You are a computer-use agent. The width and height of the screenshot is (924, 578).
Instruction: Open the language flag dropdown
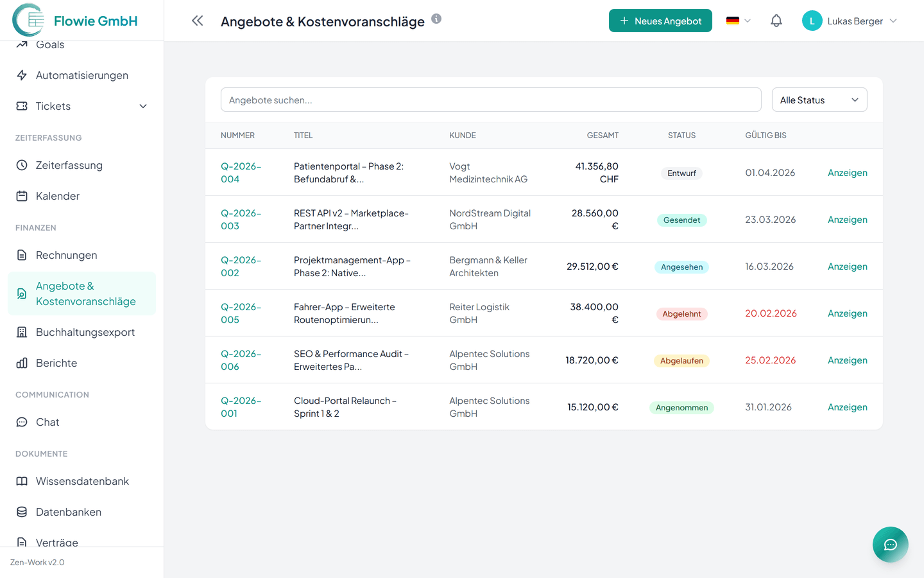[x=738, y=21]
